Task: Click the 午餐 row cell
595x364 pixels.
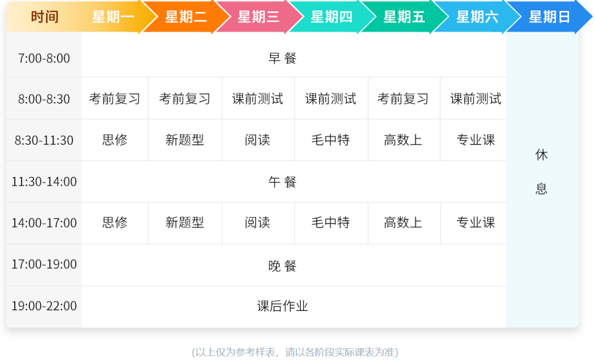Action: (x=282, y=182)
